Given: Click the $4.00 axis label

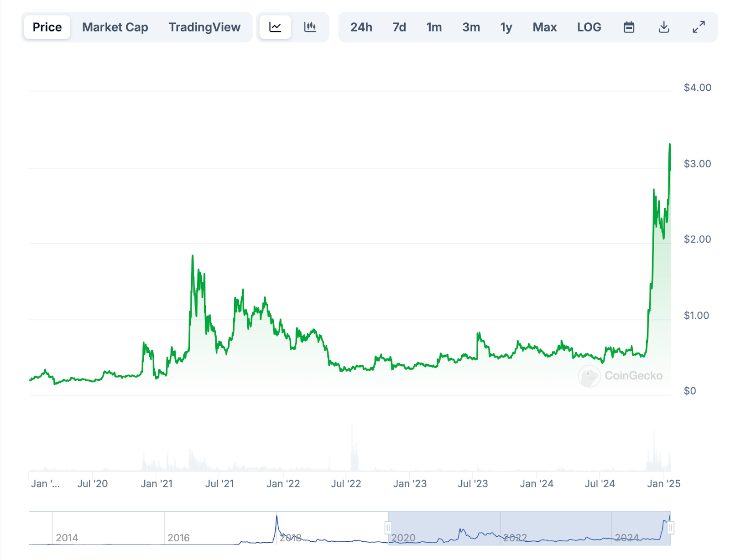Looking at the screenshot, I should pyautogui.click(x=697, y=88).
